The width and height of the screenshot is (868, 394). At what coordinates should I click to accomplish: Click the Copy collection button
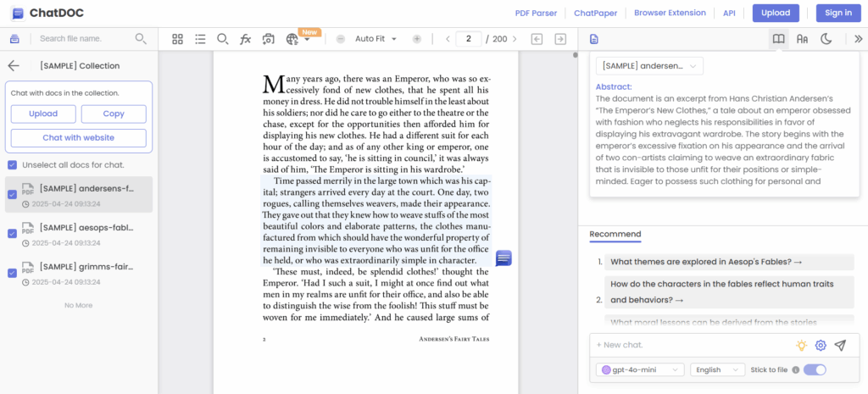tap(114, 114)
